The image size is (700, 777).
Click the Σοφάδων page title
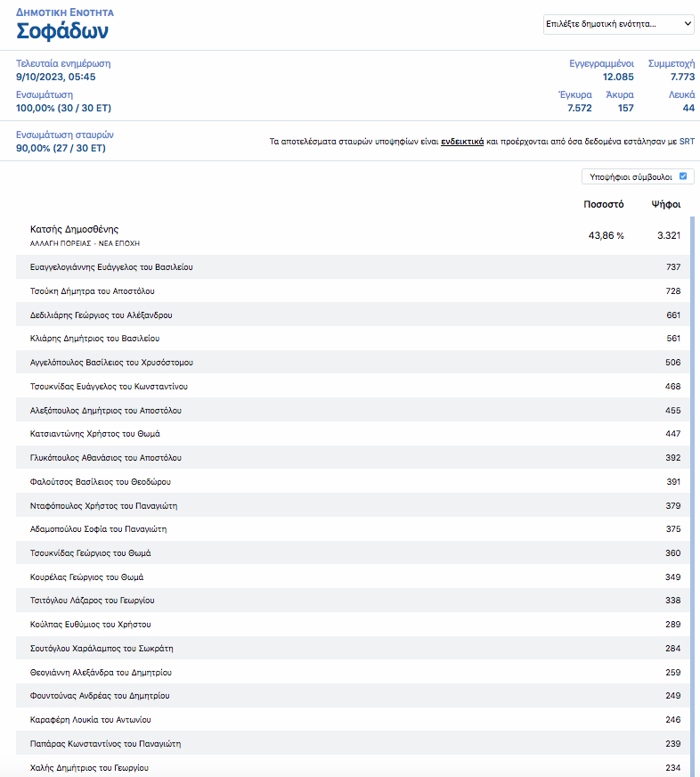tap(62, 32)
